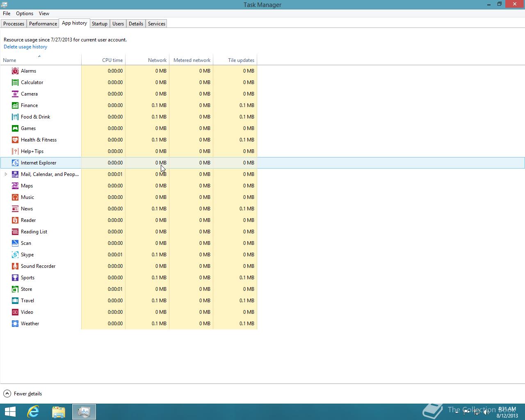525x420 pixels.
Task: Click the Help+Tips app icon
Action: (x=15, y=151)
